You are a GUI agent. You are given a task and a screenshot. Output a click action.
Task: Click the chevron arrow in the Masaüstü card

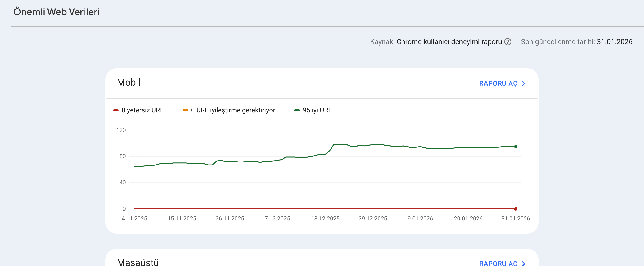pyautogui.click(x=523, y=263)
